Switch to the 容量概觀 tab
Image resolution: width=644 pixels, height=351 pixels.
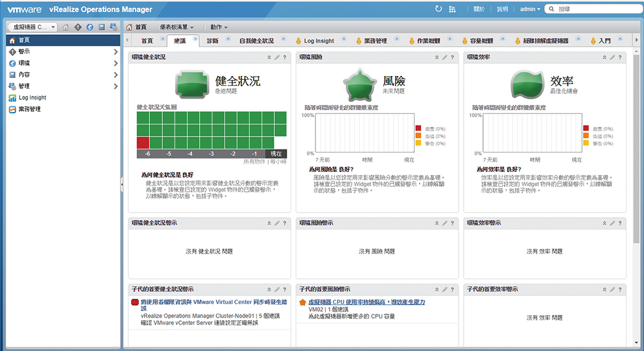click(481, 41)
